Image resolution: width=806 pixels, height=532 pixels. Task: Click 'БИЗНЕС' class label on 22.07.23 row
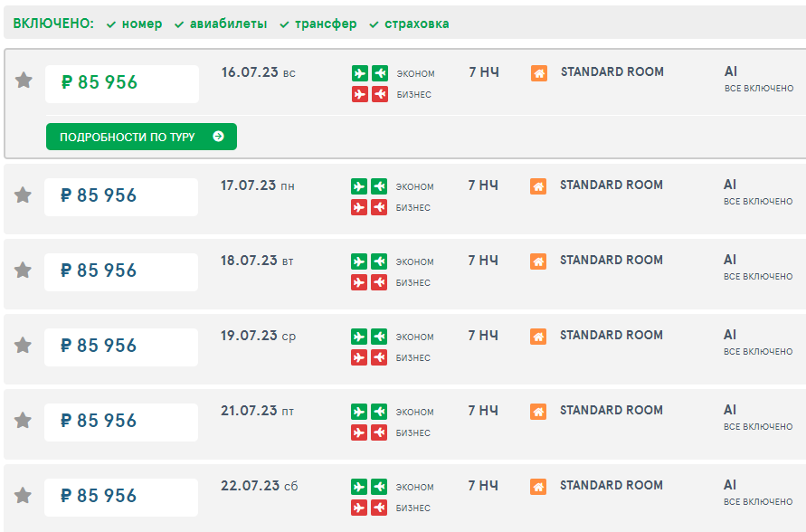pos(412,508)
